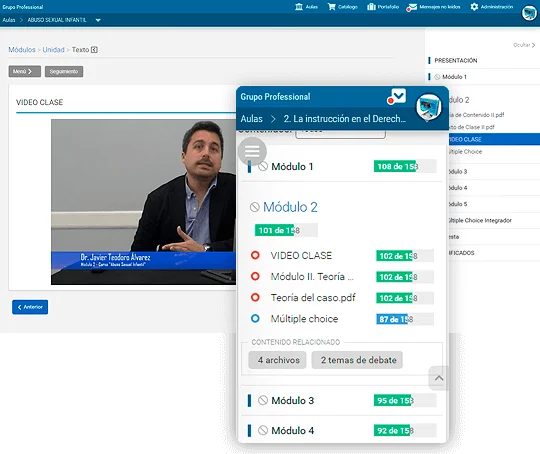The width and height of the screenshot is (540, 454).
Task: Open the Catálogo shopping cart icon
Action: pos(331,7)
